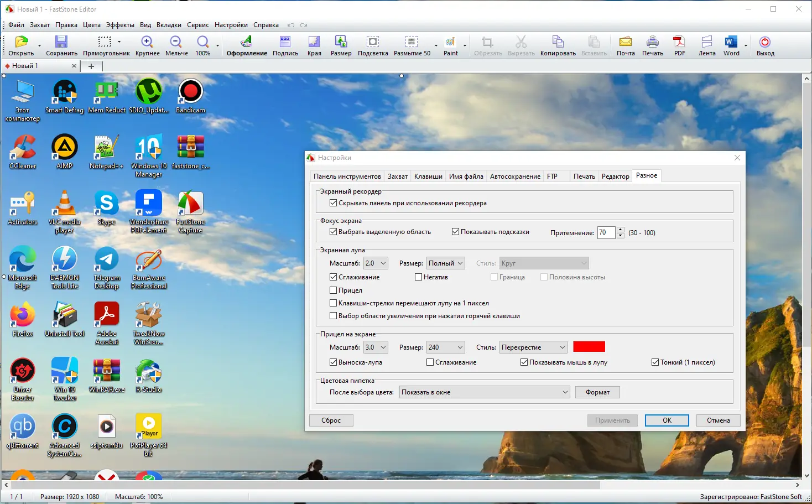Pick the red crosshair color swatch
Screen dimensions: 812x504
tap(589, 347)
